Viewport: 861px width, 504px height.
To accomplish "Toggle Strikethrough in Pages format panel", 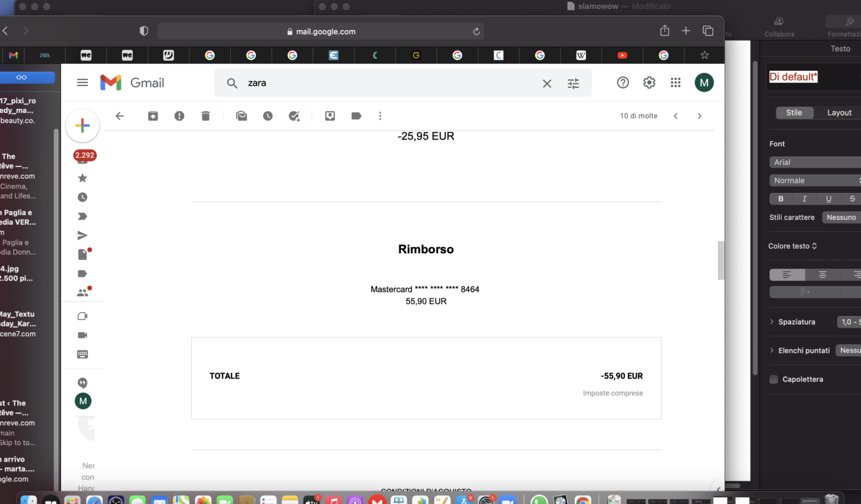I will [x=852, y=199].
